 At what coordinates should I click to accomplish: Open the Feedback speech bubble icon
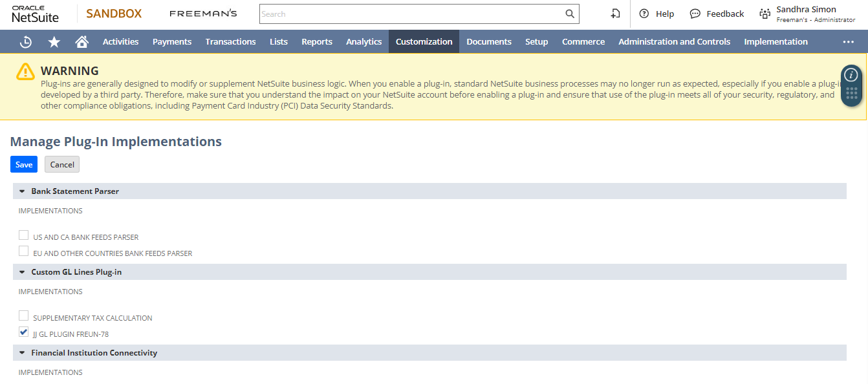695,14
